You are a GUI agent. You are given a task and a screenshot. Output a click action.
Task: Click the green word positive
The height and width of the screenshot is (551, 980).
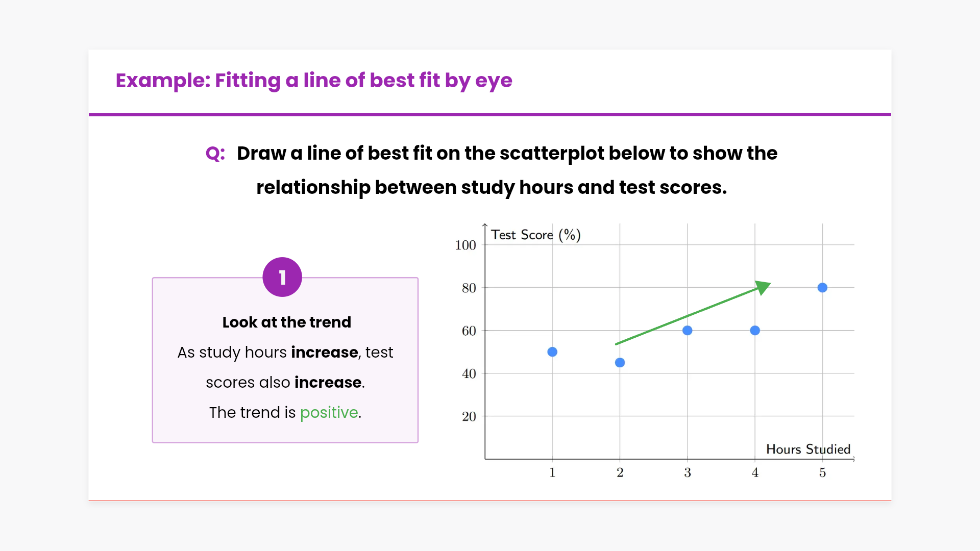(x=329, y=412)
